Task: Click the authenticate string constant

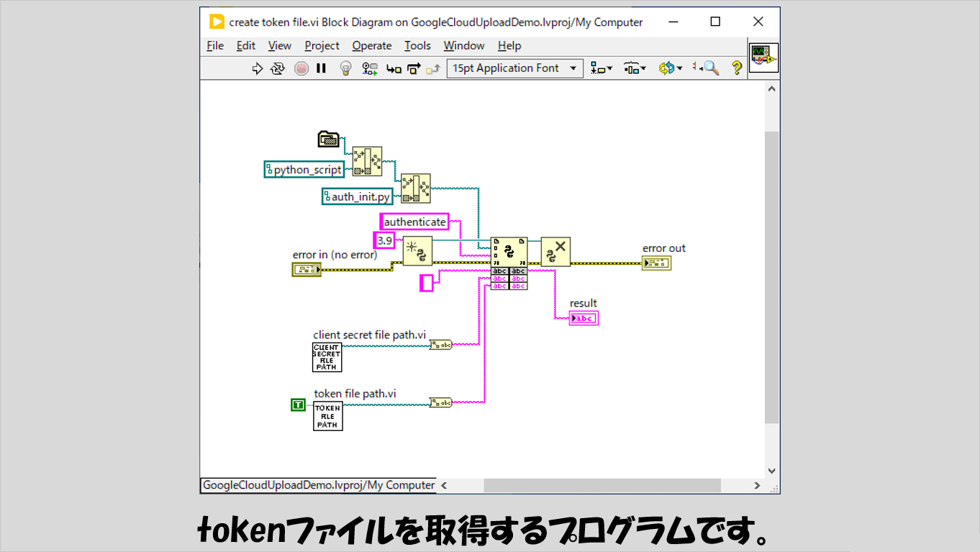Action: coord(414,222)
